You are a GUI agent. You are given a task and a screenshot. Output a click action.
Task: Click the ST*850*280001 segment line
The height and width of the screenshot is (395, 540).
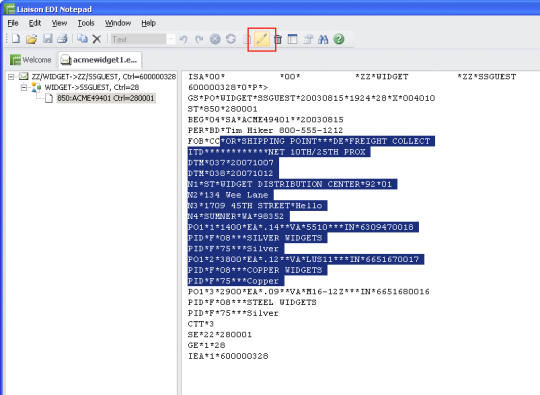point(222,109)
